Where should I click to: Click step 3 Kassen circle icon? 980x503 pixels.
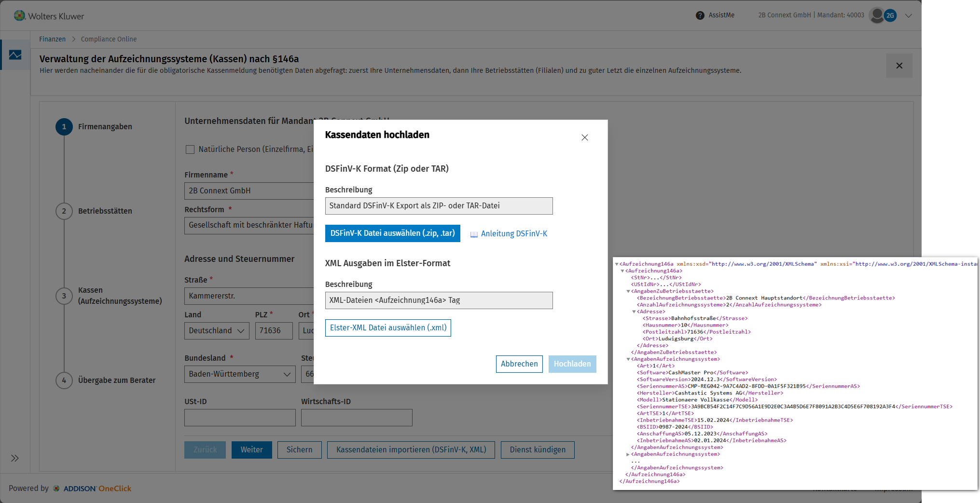point(64,296)
